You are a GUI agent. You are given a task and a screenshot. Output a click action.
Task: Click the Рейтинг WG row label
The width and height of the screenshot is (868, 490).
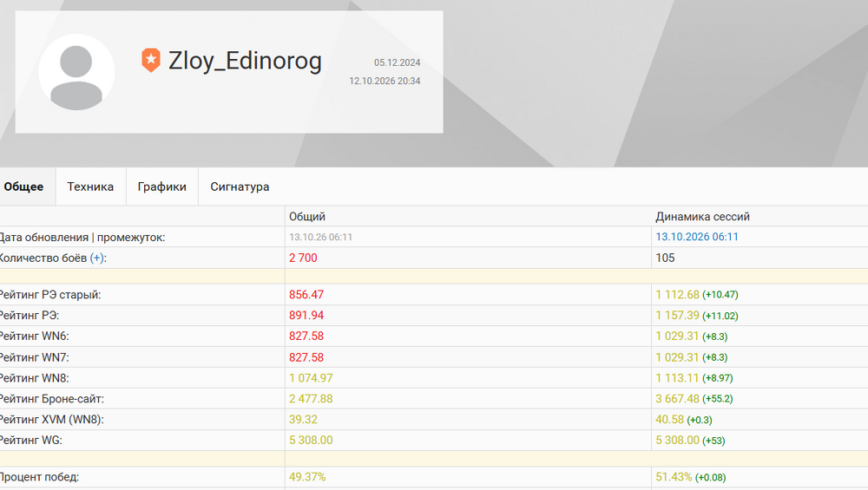31,441
